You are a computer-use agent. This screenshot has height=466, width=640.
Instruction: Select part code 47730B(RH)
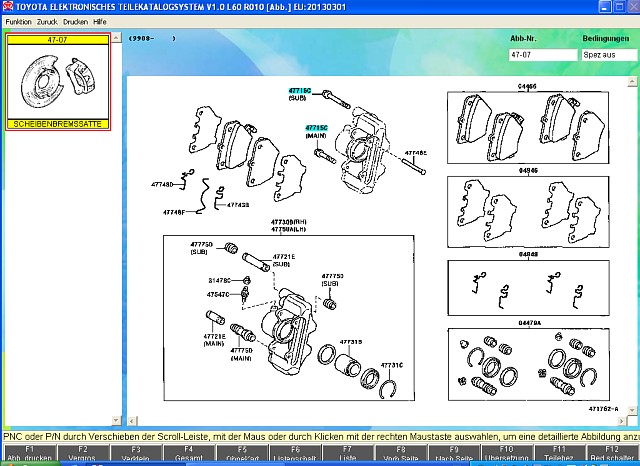click(x=289, y=222)
